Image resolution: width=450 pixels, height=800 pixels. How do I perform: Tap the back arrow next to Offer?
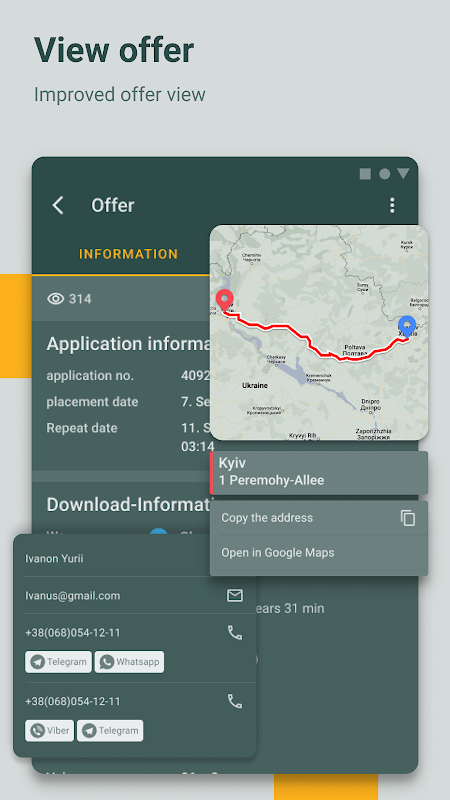pyautogui.click(x=58, y=205)
